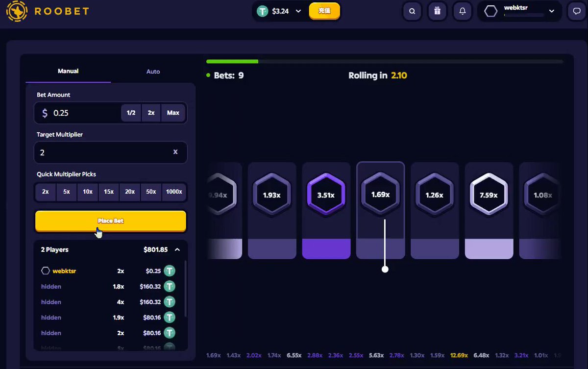
Task: Click the yellow 充值 deposit button
Action: tap(324, 11)
